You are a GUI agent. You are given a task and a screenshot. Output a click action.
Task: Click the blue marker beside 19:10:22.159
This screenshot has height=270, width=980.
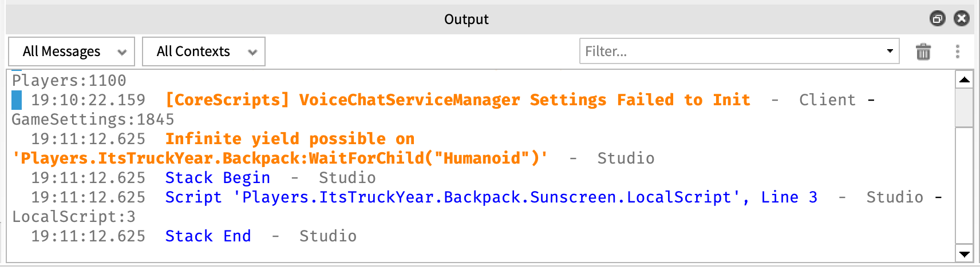point(17,100)
